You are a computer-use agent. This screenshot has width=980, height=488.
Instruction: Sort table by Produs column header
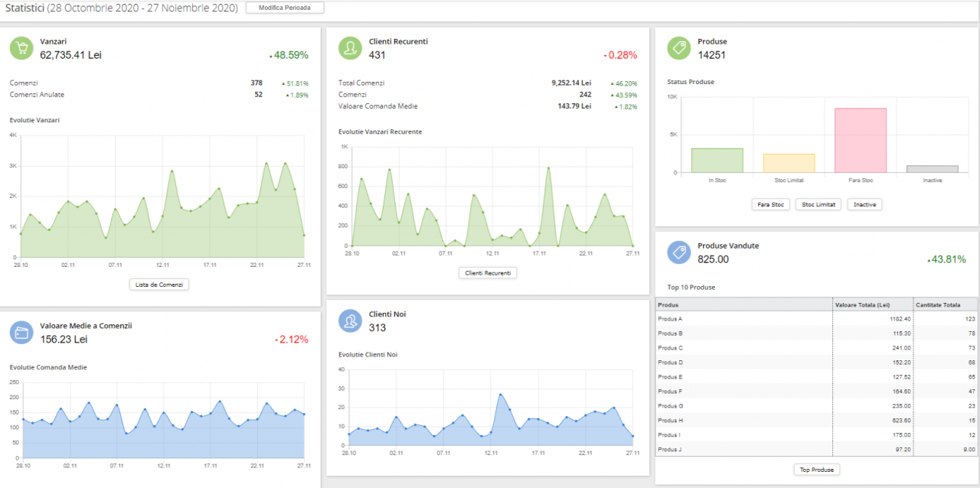(743, 304)
